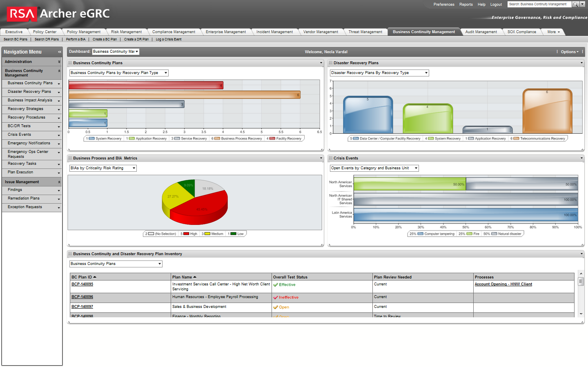Open the More tabs dropdown
This screenshot has height=368, width=588.
tap(553, 32)
